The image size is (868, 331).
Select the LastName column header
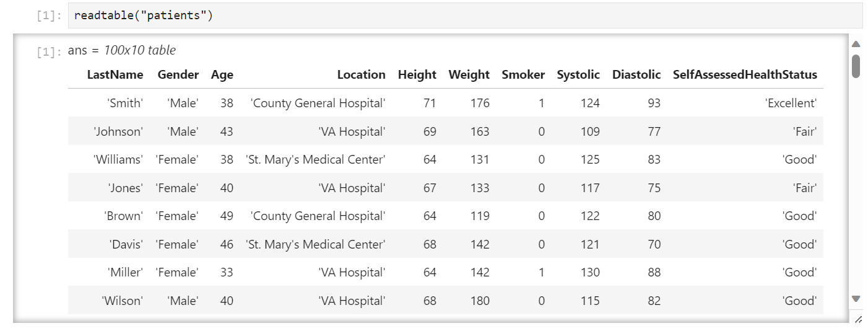(x=115, y=74)
